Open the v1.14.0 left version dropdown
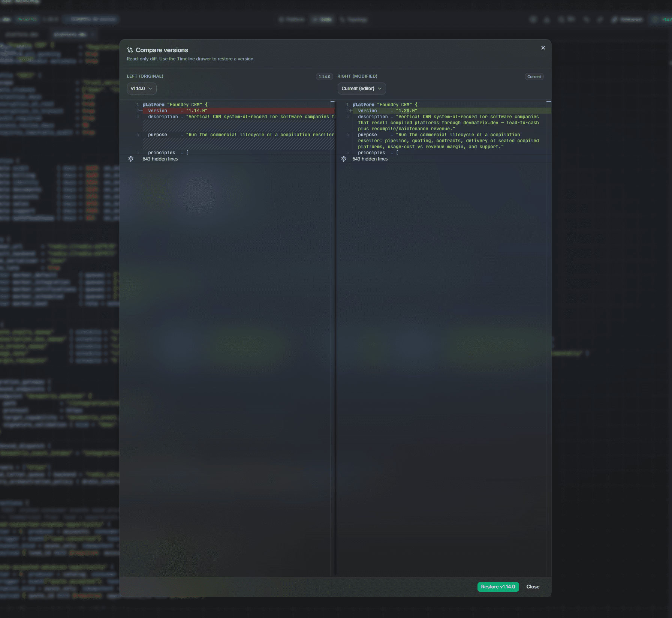This screenshot has height=618, width=672. click(142, 88)
